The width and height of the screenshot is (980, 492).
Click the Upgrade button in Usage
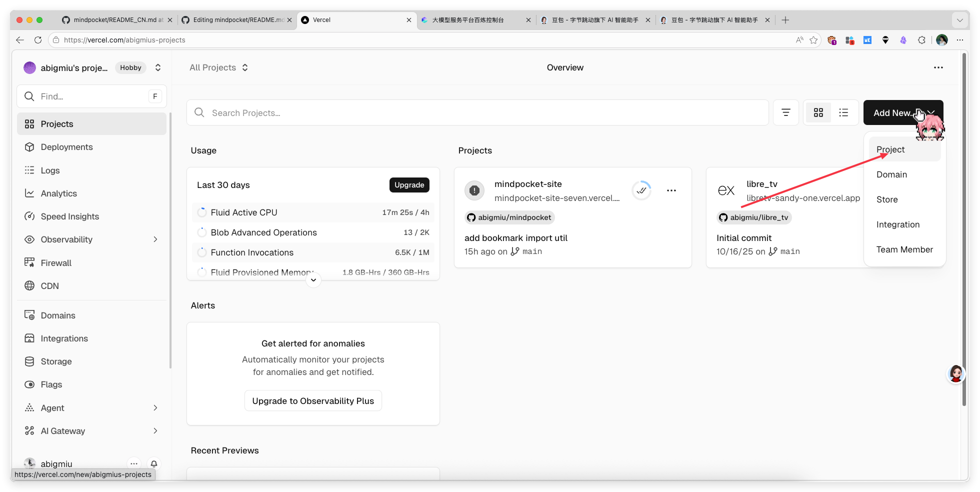pos(409,185)
